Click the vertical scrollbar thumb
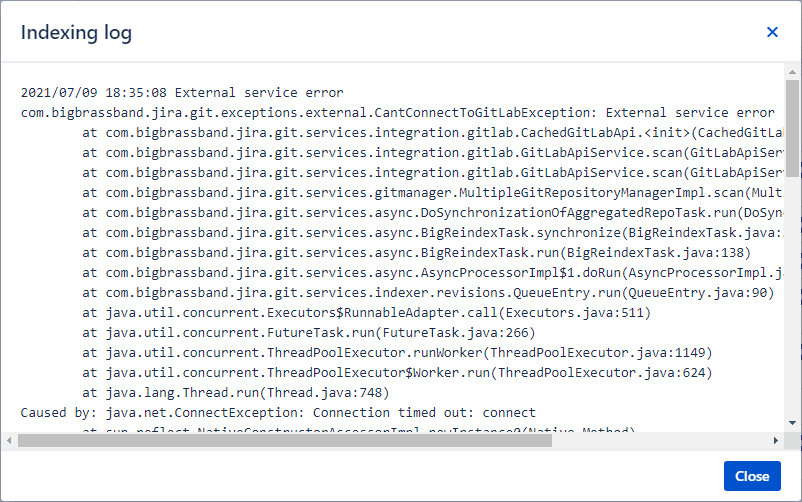This screenshot has height=502, width=802. [792, 128]
